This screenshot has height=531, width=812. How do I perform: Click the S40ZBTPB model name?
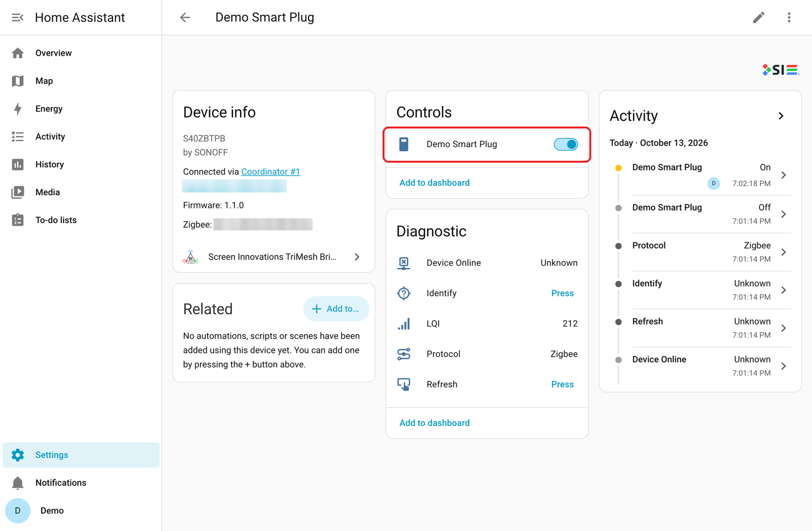(x=204, y=138)
